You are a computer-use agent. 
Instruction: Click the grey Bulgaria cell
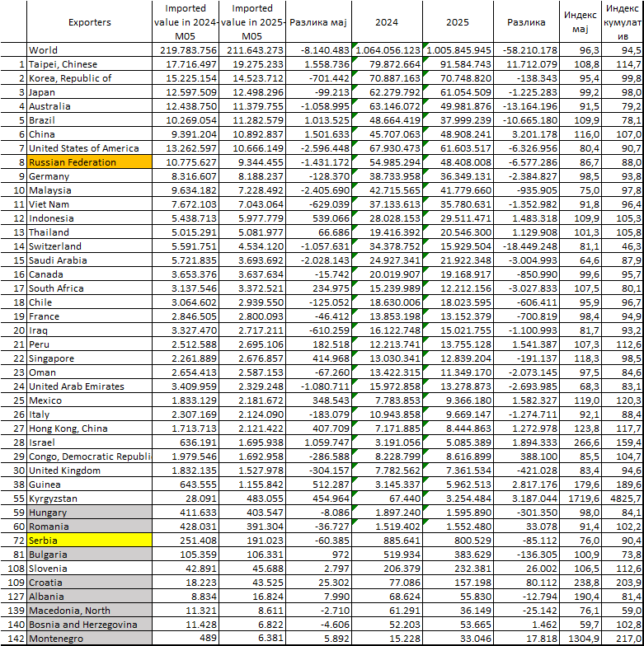(x=89, y=555)
